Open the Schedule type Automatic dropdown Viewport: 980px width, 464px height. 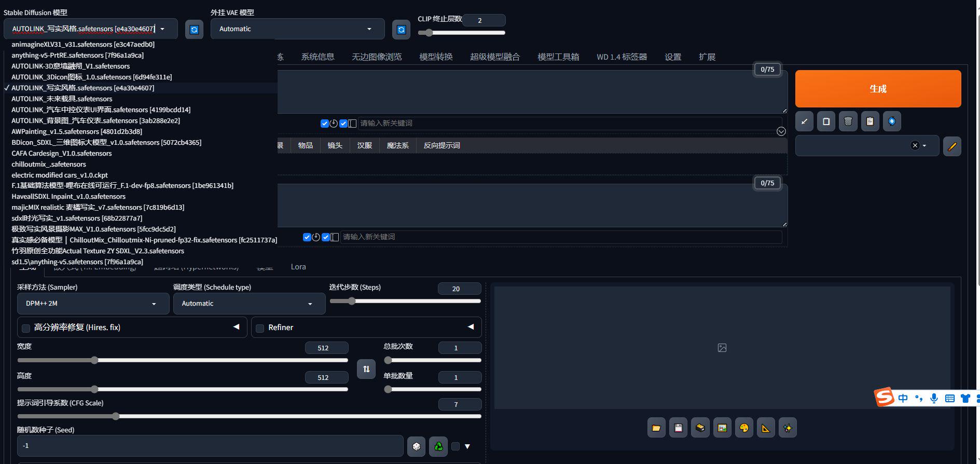250,304
